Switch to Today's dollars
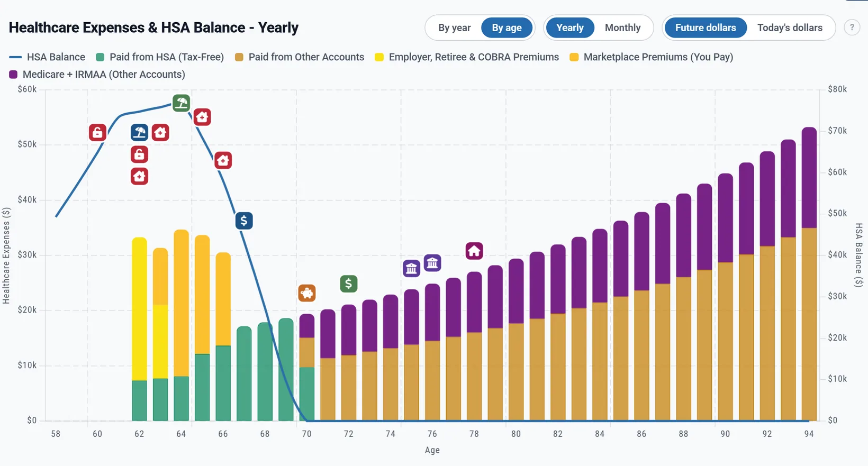Image resolution: width=868 pixels, height=466 pixels. tap(790, 28)
